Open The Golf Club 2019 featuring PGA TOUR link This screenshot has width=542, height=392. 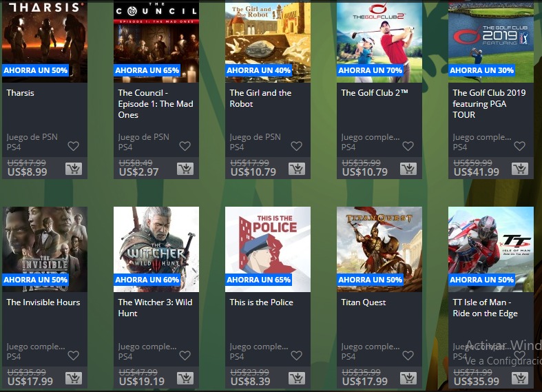point(489,103)
